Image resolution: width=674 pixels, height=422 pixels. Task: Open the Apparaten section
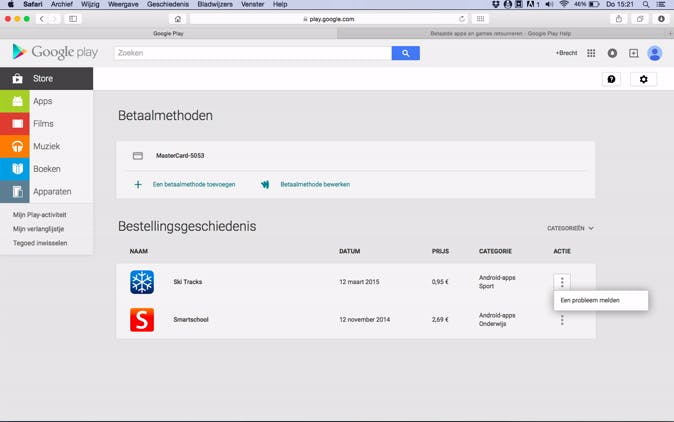[46, 192]
